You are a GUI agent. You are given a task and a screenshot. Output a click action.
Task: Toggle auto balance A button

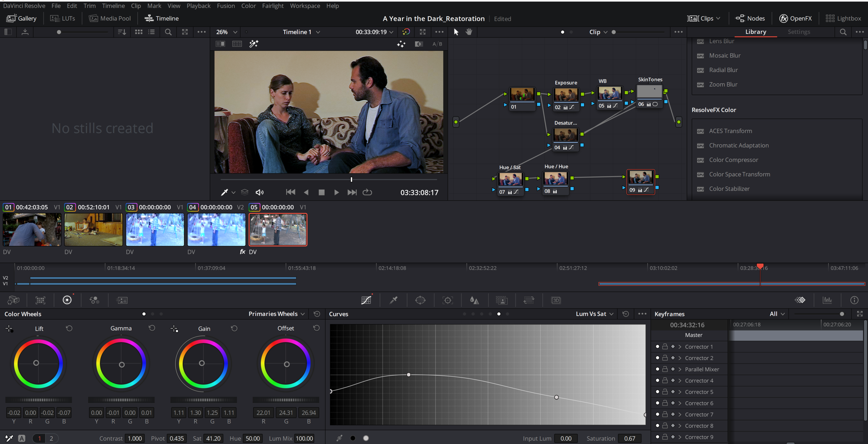coord(22,438)
